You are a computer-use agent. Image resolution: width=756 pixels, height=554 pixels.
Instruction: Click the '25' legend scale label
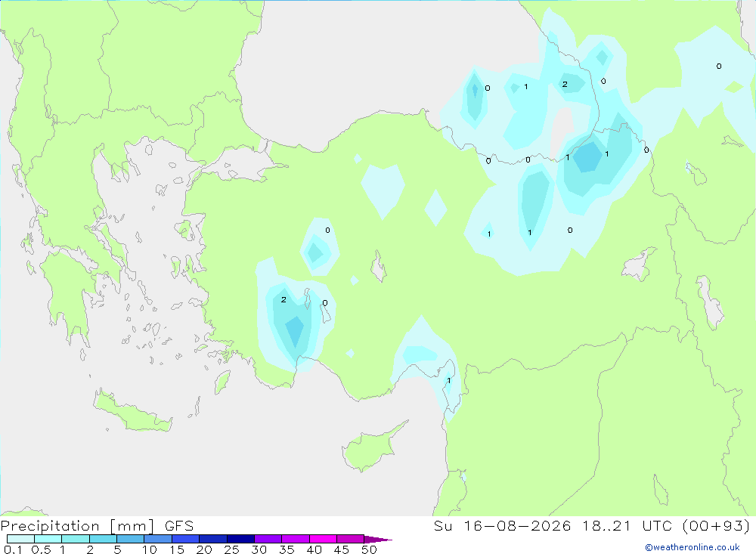pos(231,549)
